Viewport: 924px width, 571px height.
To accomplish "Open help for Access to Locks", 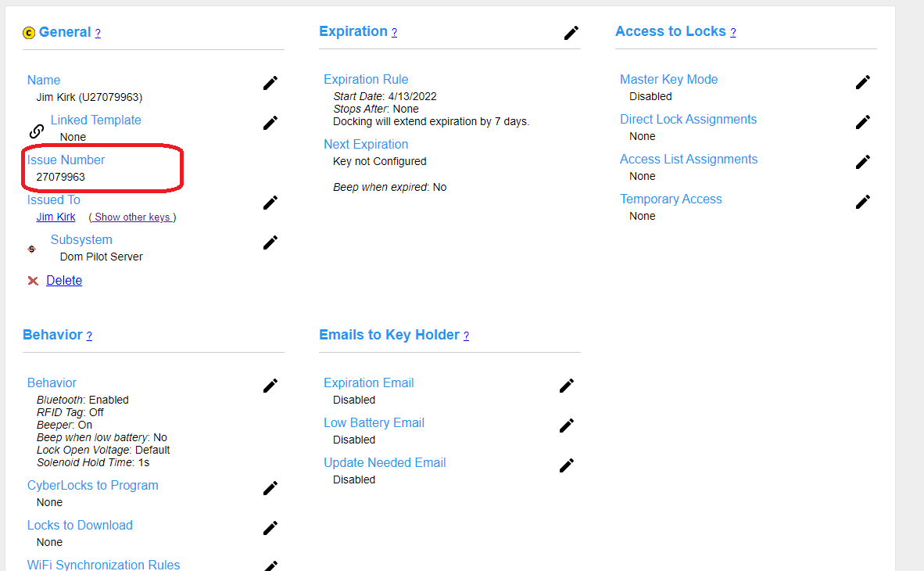I will coord(732,33).
